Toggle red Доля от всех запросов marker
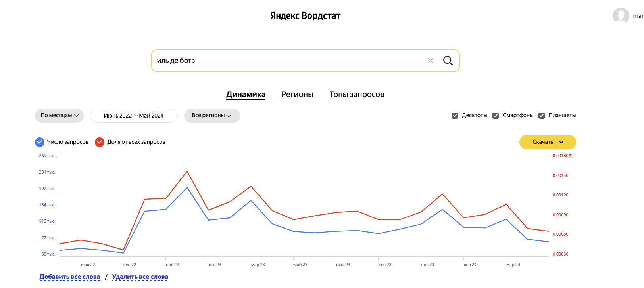This screenshot has width=644, height=288. coord(100,142)
